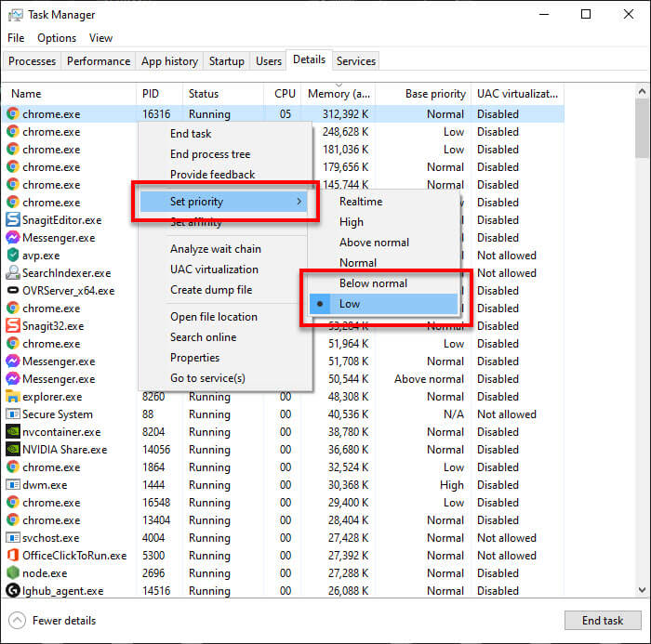651x644 pixels.
Task: Click the node.exe hexagon icon
Action: point(13,572)
